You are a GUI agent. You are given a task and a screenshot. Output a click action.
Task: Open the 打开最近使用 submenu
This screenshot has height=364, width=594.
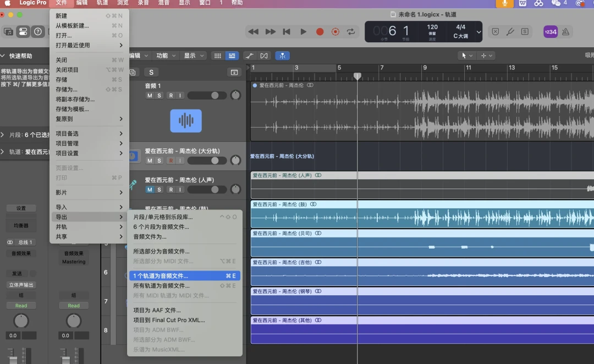[90, 45]
